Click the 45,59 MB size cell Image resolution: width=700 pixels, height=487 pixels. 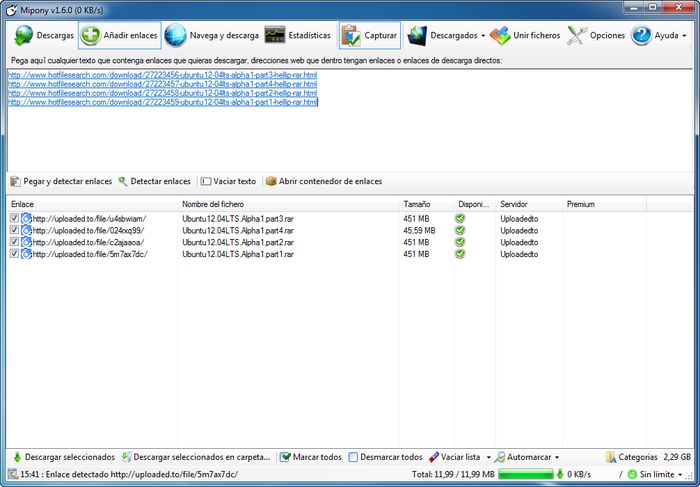click(x=419, y=230)
